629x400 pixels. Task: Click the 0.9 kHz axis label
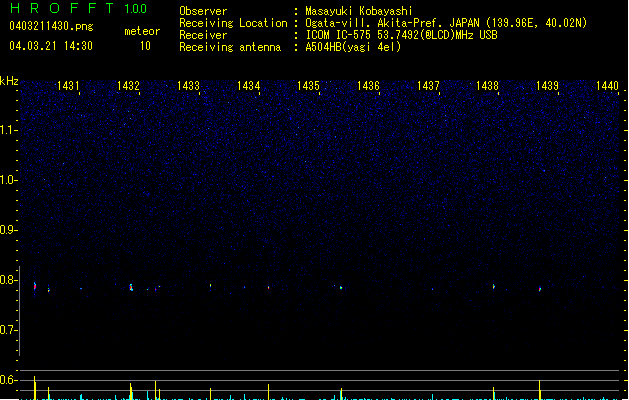click(x=8, y=230)
